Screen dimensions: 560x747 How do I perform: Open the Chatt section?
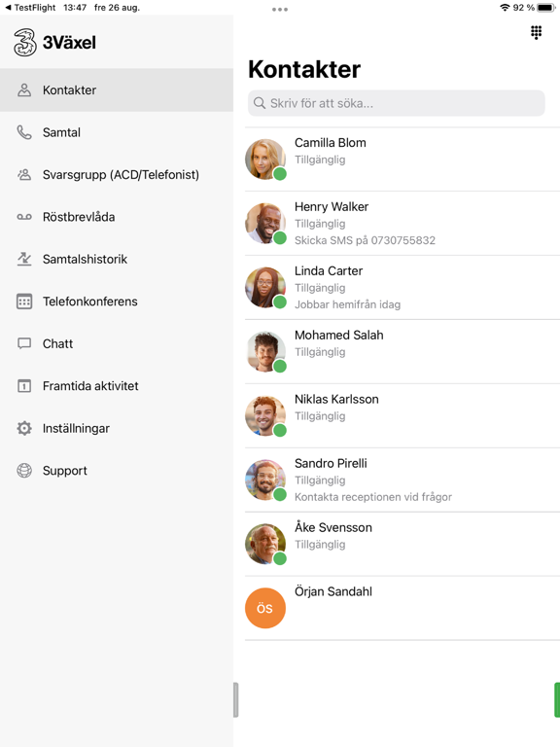(x=117, y=343)
